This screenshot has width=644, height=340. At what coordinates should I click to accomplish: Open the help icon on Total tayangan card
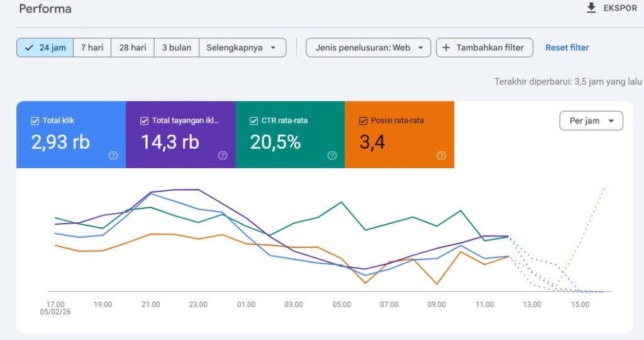(x=223, y=156)
